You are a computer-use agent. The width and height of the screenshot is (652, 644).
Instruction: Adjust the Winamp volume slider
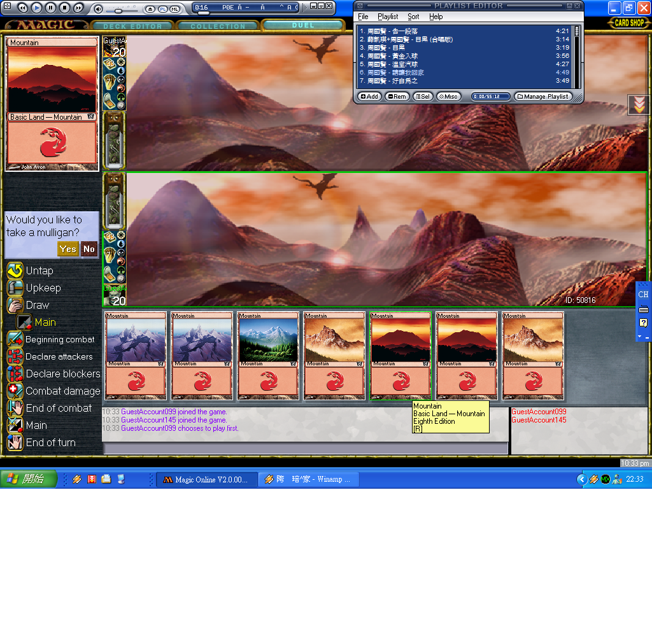[x=118, y=10]
